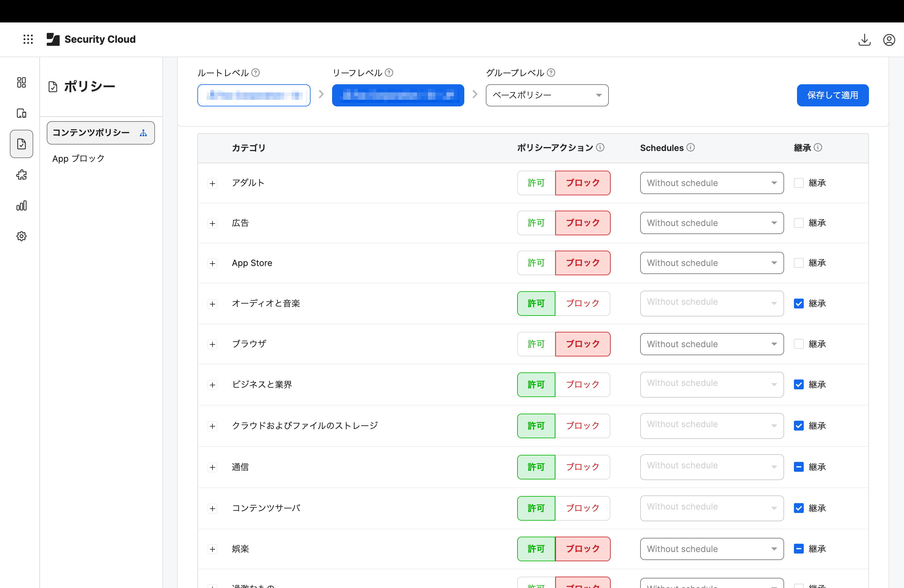Click the download icon in header

pos(864,39)
